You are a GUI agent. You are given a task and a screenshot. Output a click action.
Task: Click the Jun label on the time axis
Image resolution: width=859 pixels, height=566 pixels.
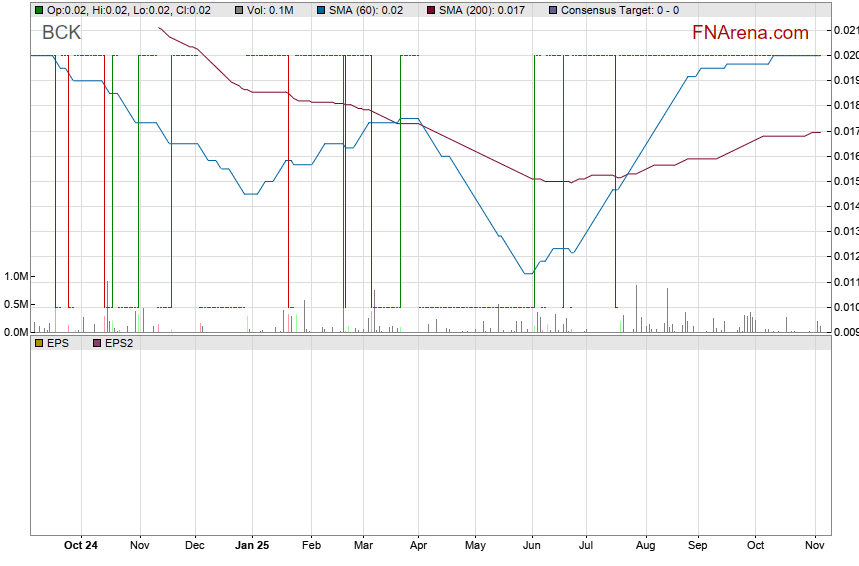532,545
